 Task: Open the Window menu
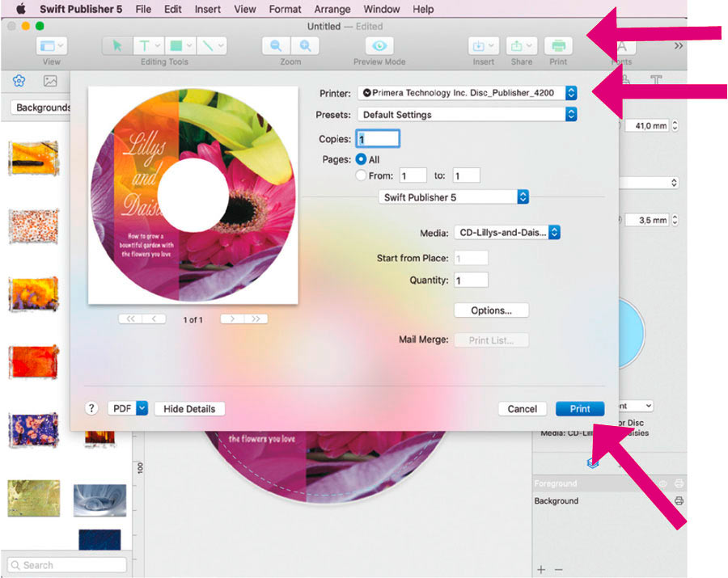click(x=381, y=9)
